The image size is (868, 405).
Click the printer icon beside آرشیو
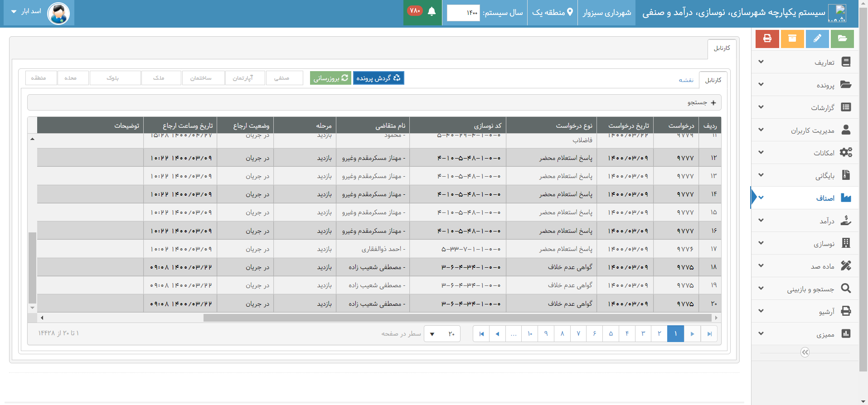[846, 311]
